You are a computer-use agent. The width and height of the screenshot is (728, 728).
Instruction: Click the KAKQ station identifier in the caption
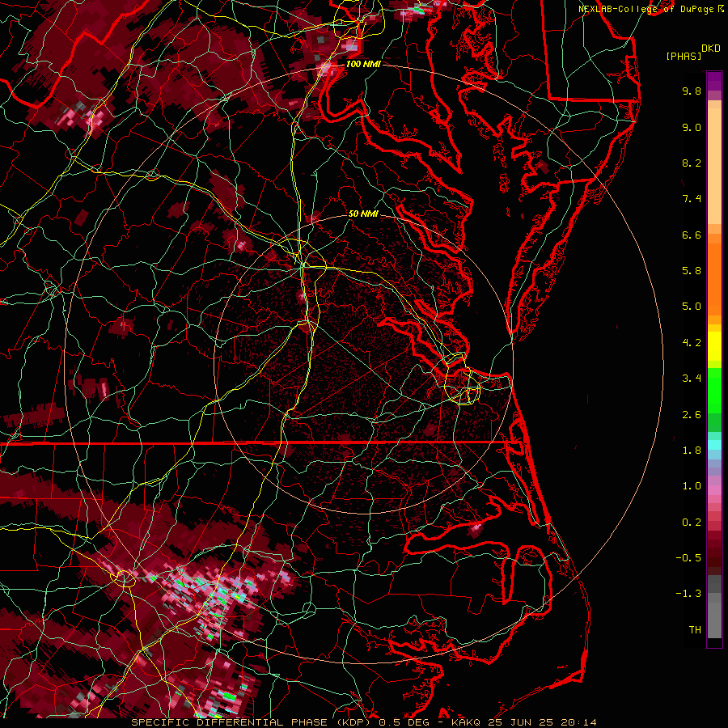(467, 722)
